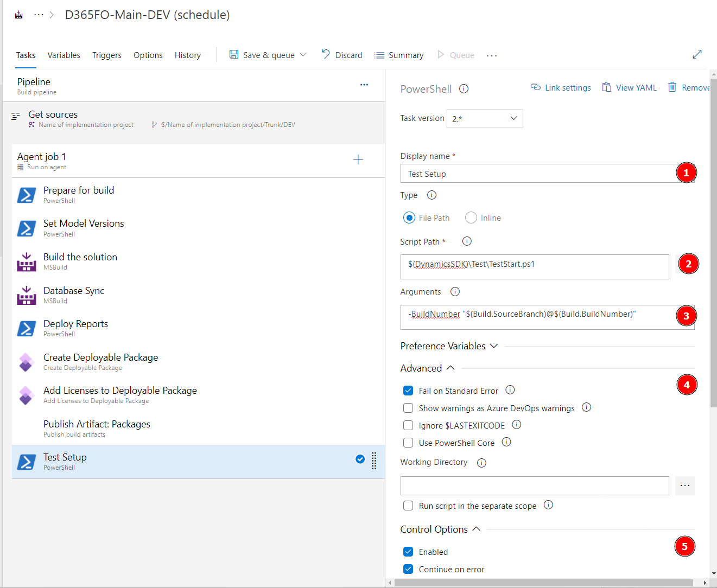This screenshot has height=588, width=717.
Task: Click the expand to full screen arrow icon
Action: point(697,54)
